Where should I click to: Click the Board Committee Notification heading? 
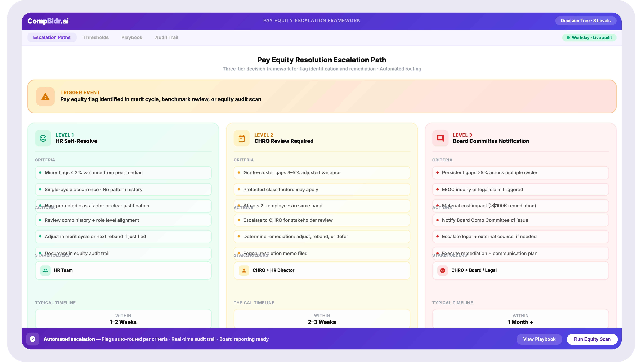(491, 141)
